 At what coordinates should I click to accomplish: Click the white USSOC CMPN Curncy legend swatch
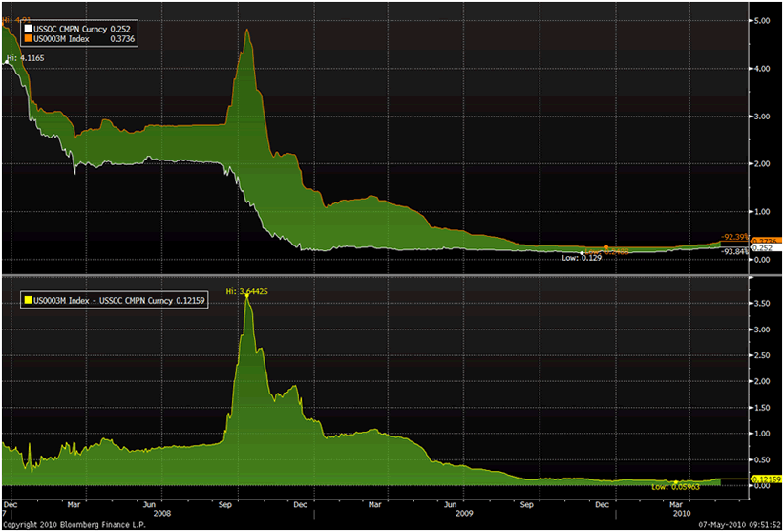29,28
